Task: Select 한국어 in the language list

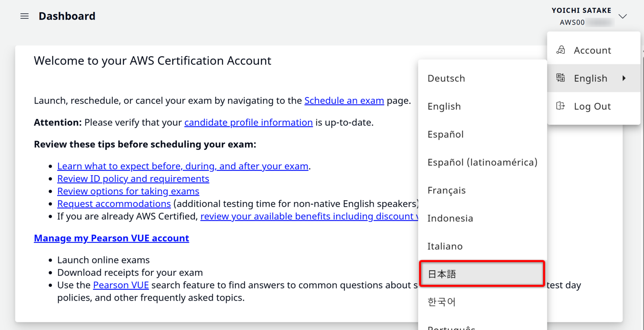Action: pos(483,302)
